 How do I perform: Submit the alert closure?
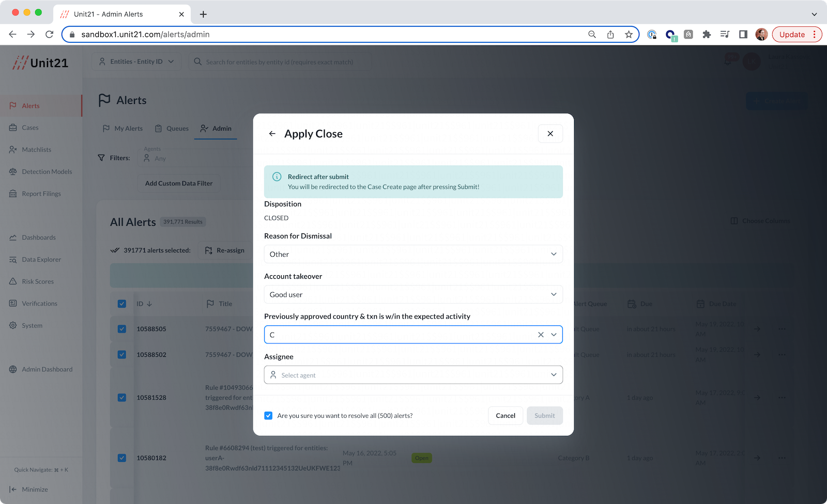click(545, 416)
